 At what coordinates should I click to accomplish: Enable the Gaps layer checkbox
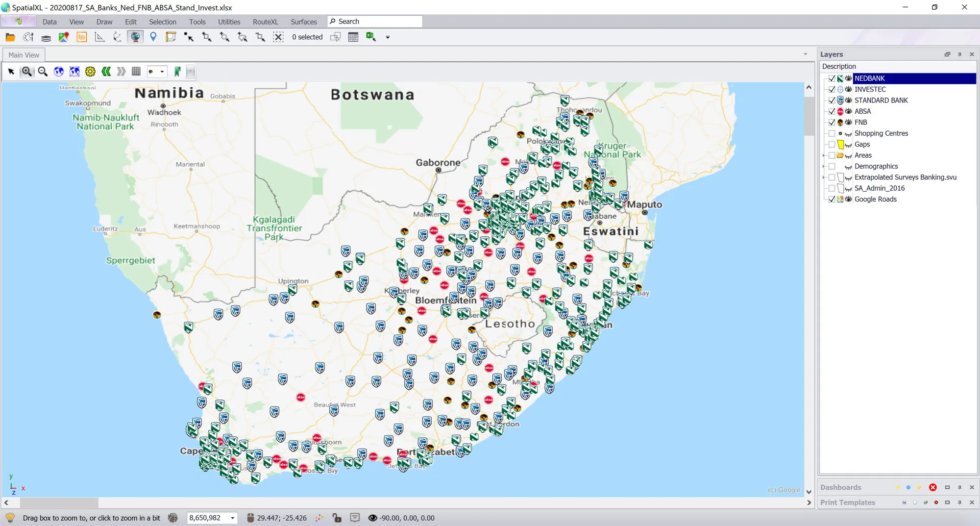[x=832, y=144]
